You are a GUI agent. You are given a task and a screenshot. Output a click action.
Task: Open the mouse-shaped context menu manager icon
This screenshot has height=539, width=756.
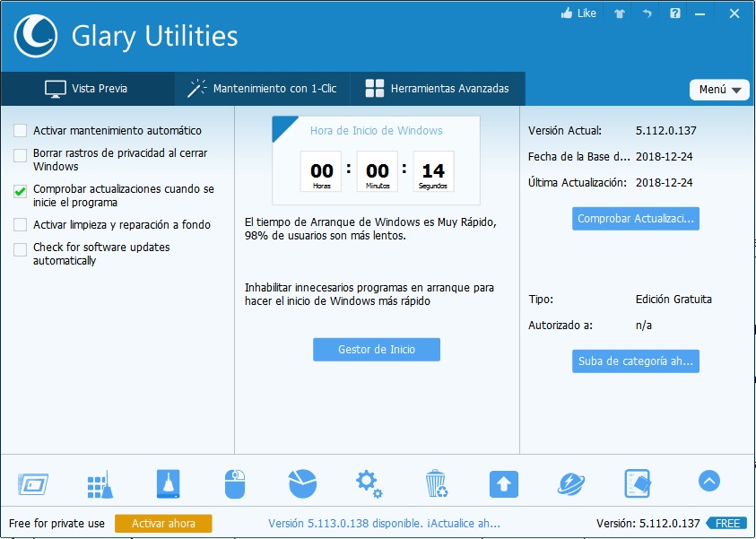(x=234, y=484)
